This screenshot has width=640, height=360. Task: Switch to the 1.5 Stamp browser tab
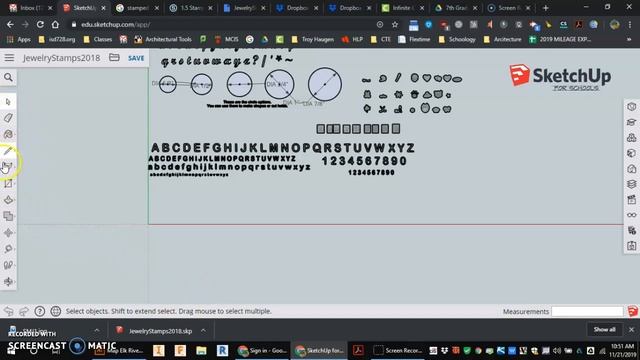coord(190,8)
